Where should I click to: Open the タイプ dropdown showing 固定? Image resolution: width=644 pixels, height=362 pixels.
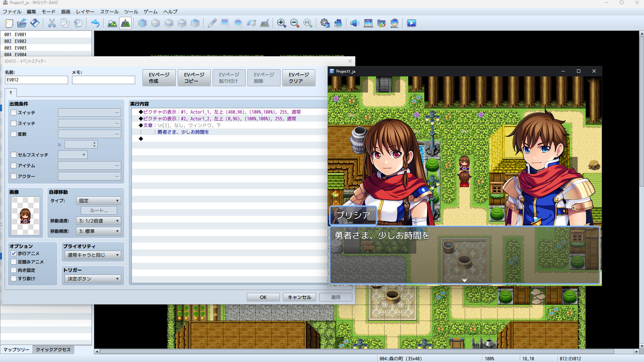coord(98,200)
